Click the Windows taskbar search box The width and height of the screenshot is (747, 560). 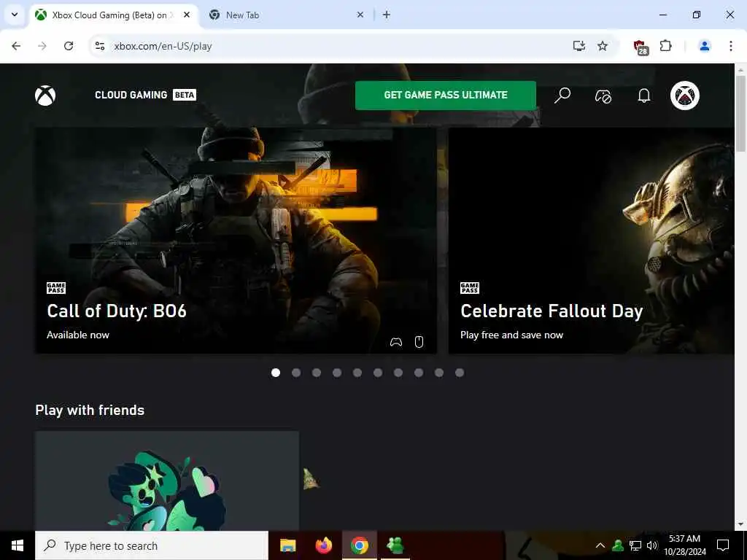[x=152, y=545]
